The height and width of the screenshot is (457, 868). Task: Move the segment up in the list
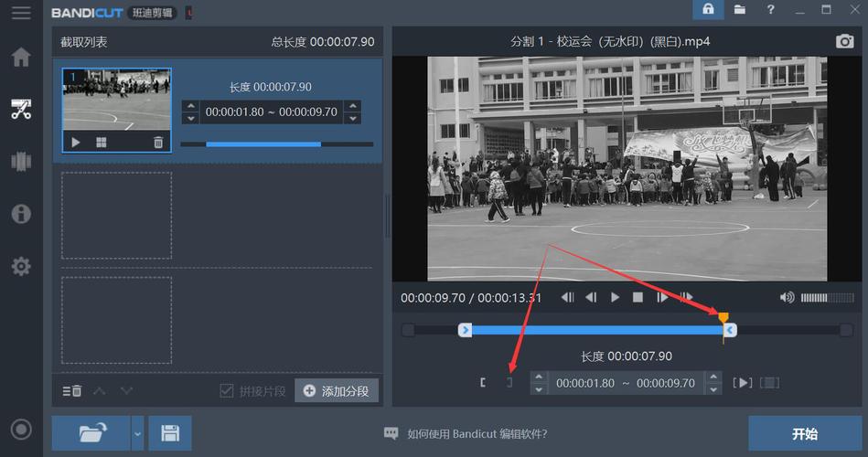(x=100, y=391)
